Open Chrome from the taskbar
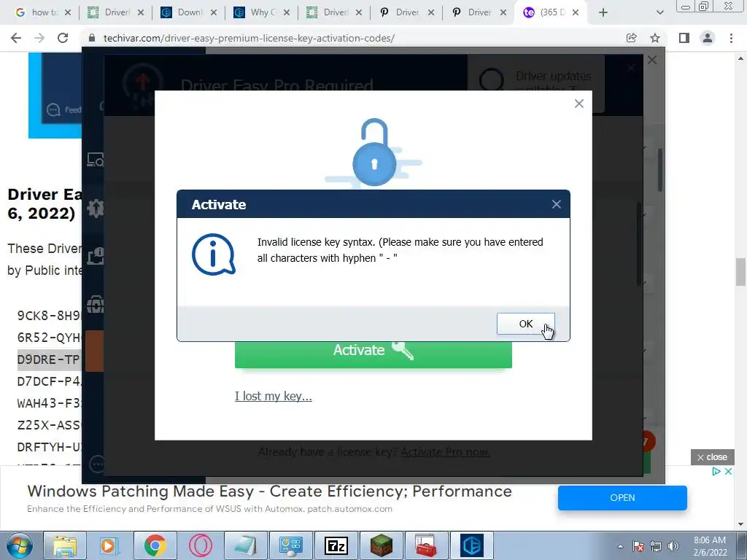Image resolution: width=747 pixels, height=560 pixels. tap(155, 545)
